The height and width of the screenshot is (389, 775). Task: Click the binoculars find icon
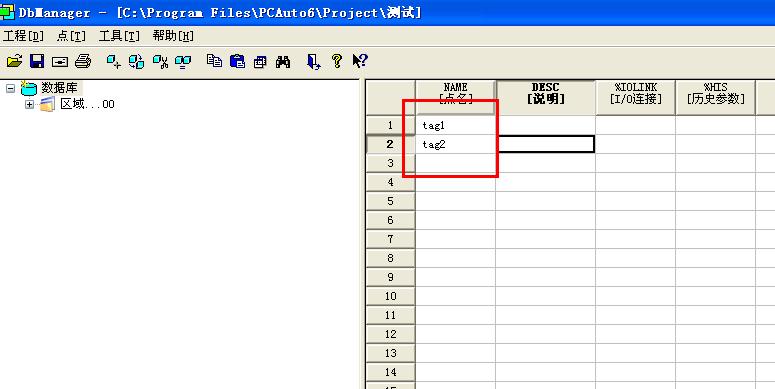click(x=283, y=61)
